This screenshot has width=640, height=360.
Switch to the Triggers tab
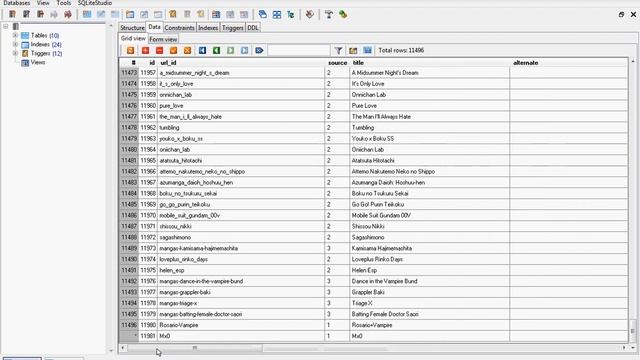click(233, 28)
